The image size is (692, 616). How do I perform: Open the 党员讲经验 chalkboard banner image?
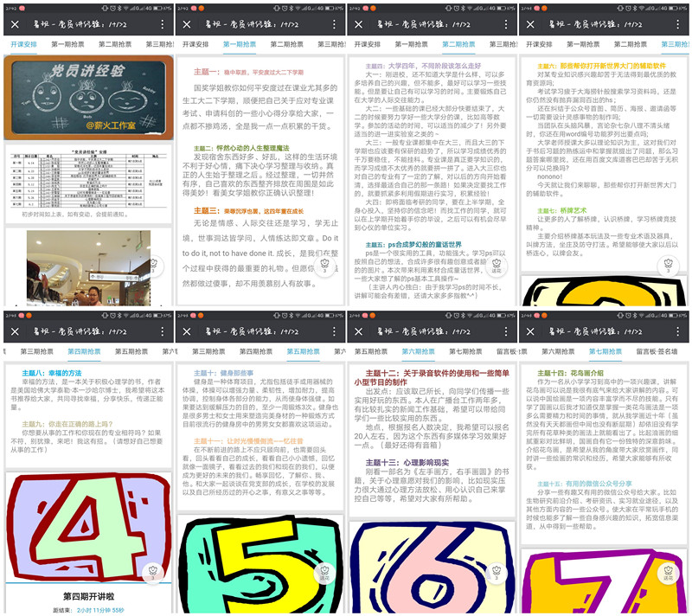tap(86, 99)
